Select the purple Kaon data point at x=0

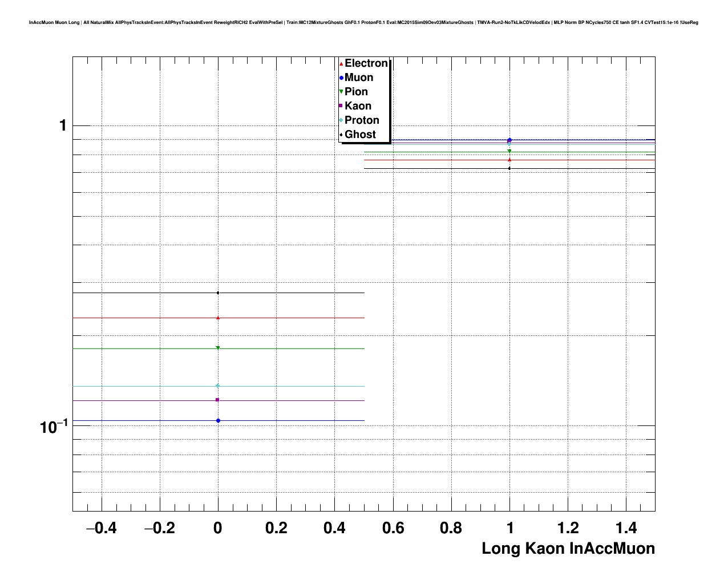click(x=218, y=400)
